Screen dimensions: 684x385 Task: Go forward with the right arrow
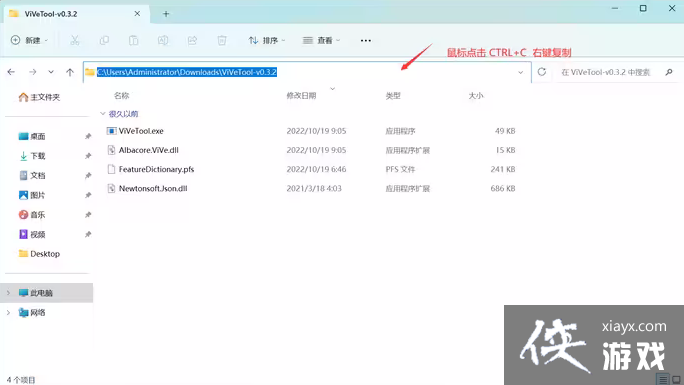(32, 72)
